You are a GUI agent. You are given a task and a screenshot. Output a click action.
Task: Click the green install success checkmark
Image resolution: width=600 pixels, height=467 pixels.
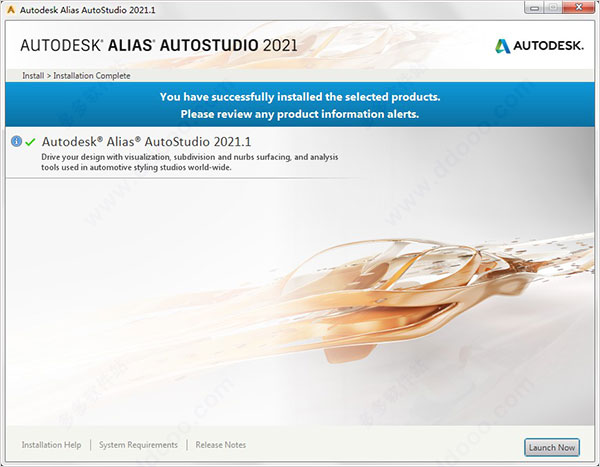pyautogui.click(x=30, y=142)
